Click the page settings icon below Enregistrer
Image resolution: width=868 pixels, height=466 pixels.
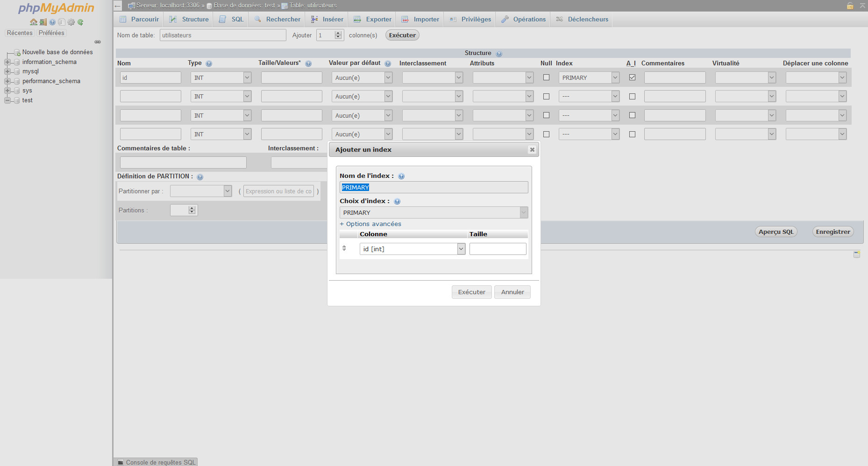(x=857, y=254)
